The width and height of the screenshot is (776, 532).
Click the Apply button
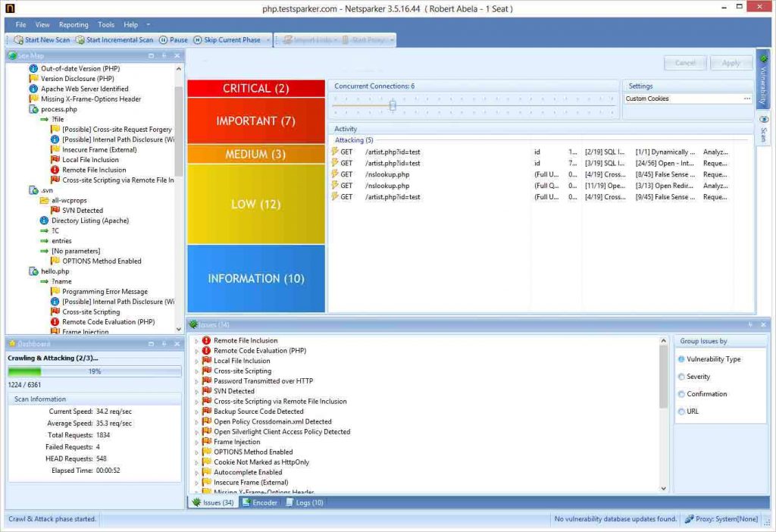coord(731,63)
